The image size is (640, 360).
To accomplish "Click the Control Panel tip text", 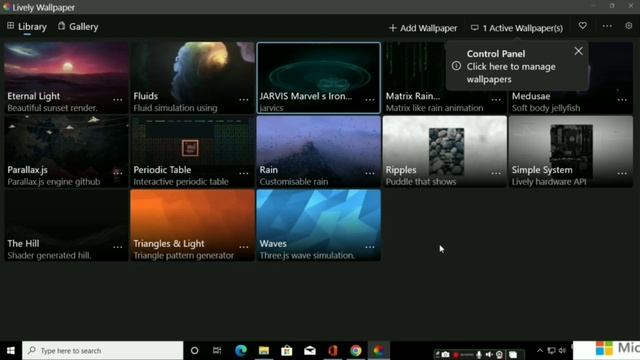I will coord(511,67).
